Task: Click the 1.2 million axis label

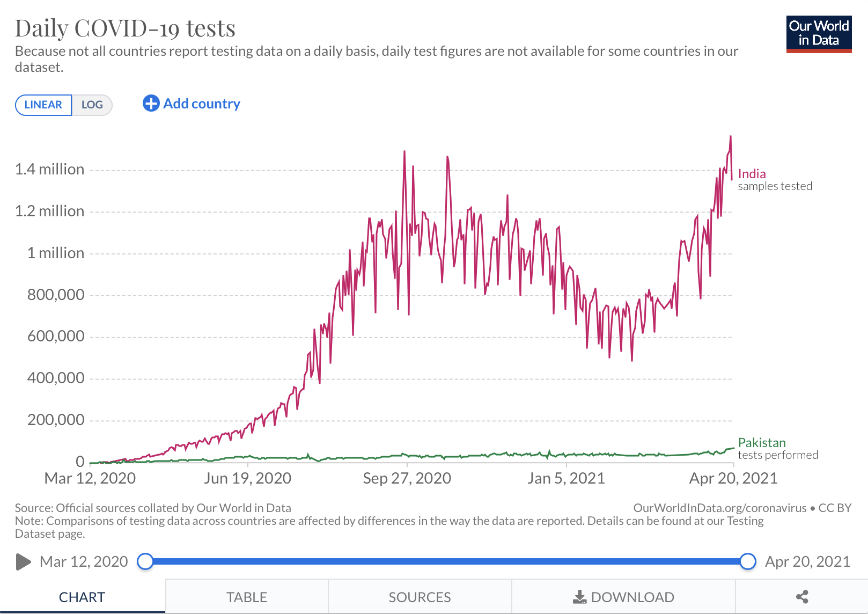Action: pyautogui.click(x=49, y=211)
